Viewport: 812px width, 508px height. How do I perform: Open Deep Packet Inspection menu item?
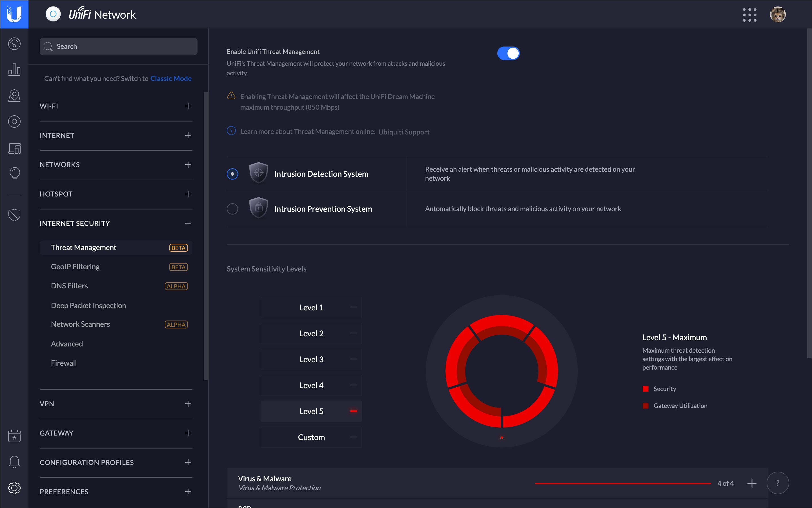116,305
